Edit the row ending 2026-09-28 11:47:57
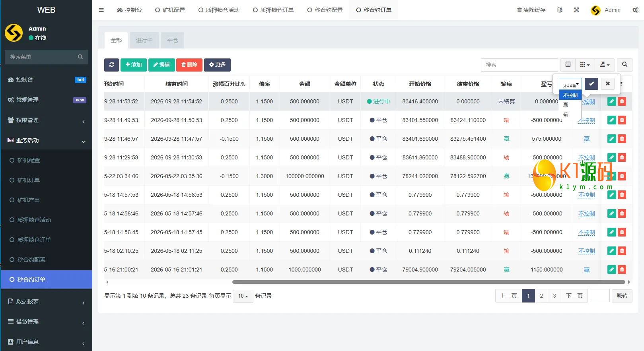644x351 pixels. coord(612,139)
